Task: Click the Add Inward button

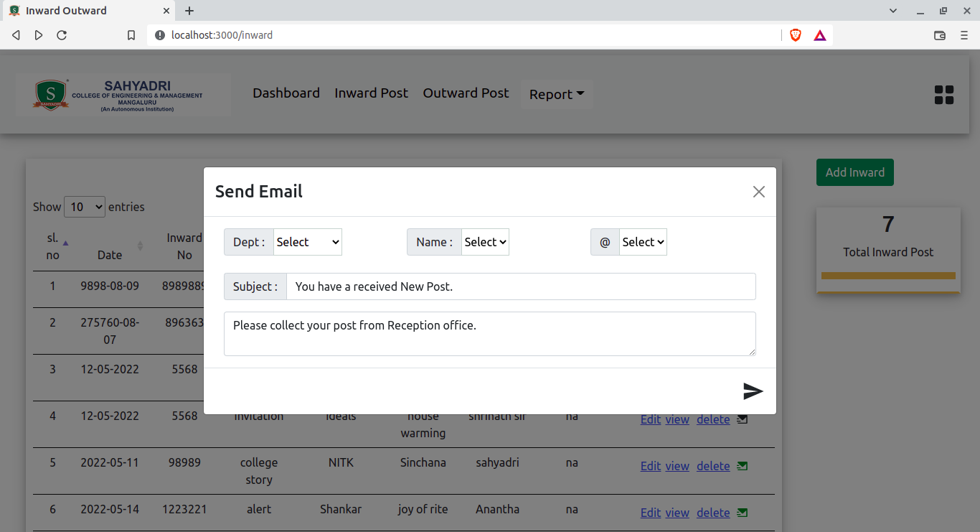Action: [854, 172]
